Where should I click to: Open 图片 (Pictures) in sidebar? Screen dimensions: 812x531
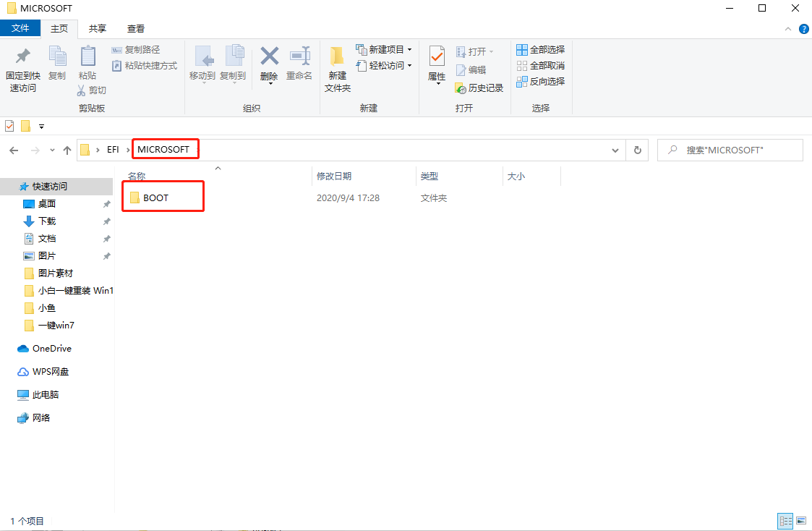[x=46, y=256]
